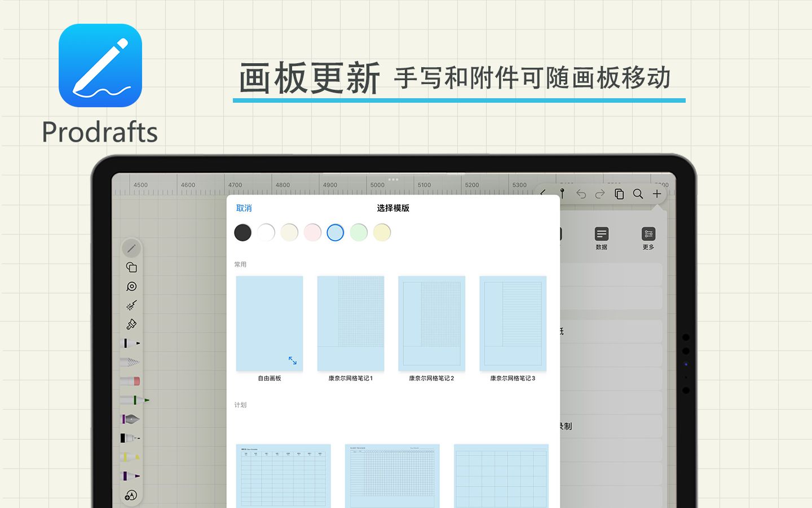The height and width of the screenshot is (508, 812).
Task: Click the pin icon in top toolbar
Action: point(562,194)
